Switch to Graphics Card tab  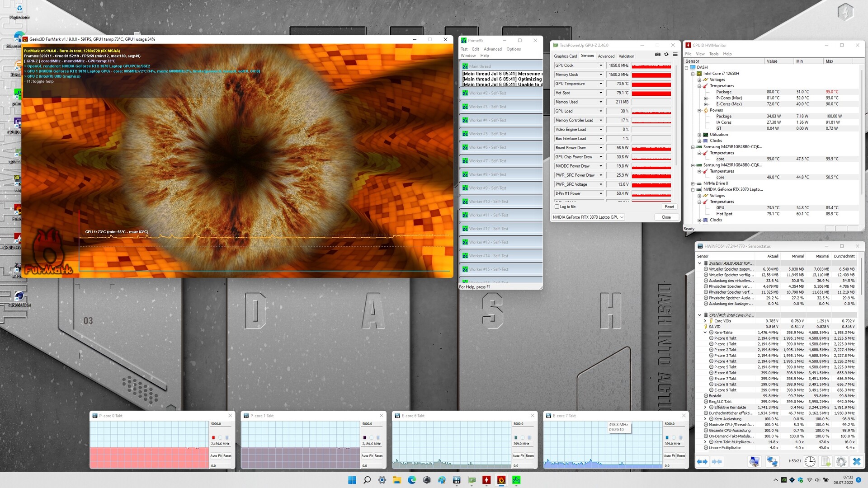(x=566, y=56)
